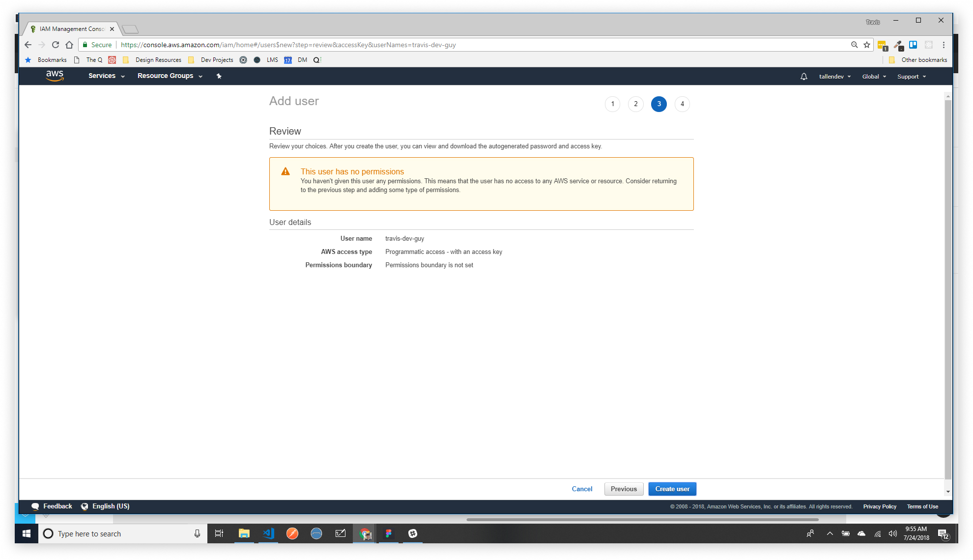Go to step 1 circle
The width and height of the screenshot is (973, 560).
pyautogui.click(x=612, y=104)
